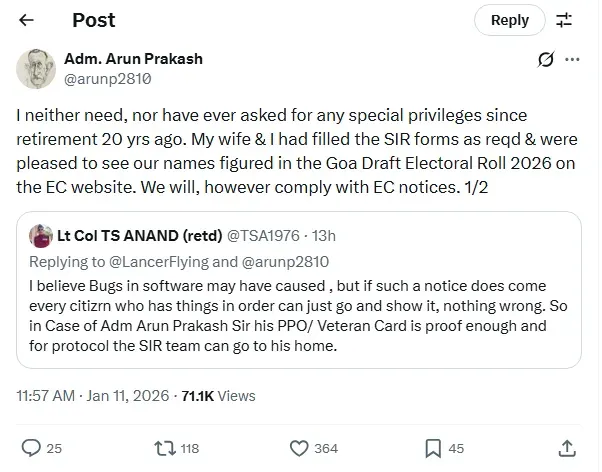
Task: Go back using the back arrow
Action: point(27,20)
